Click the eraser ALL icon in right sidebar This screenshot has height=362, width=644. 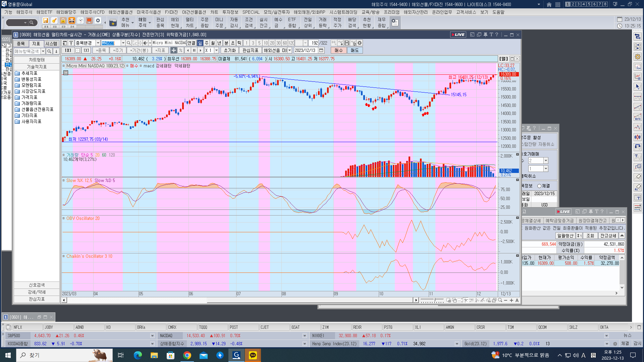pos(638,187)
